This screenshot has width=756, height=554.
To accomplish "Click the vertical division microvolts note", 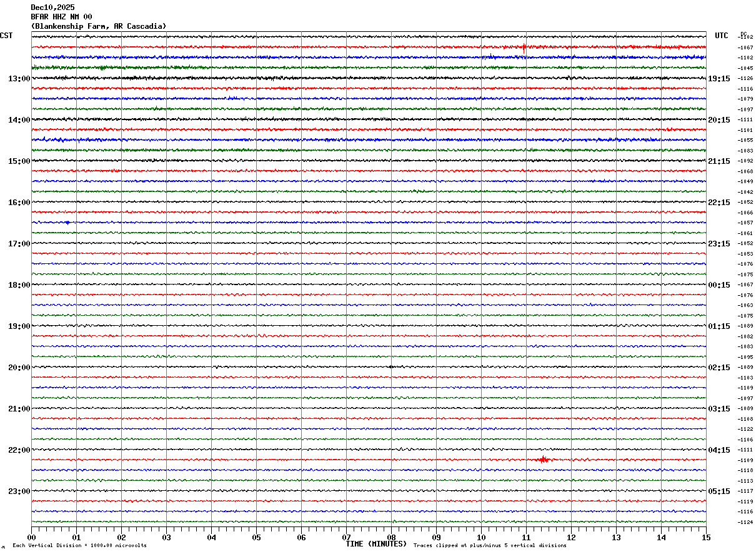I will 79,546.
